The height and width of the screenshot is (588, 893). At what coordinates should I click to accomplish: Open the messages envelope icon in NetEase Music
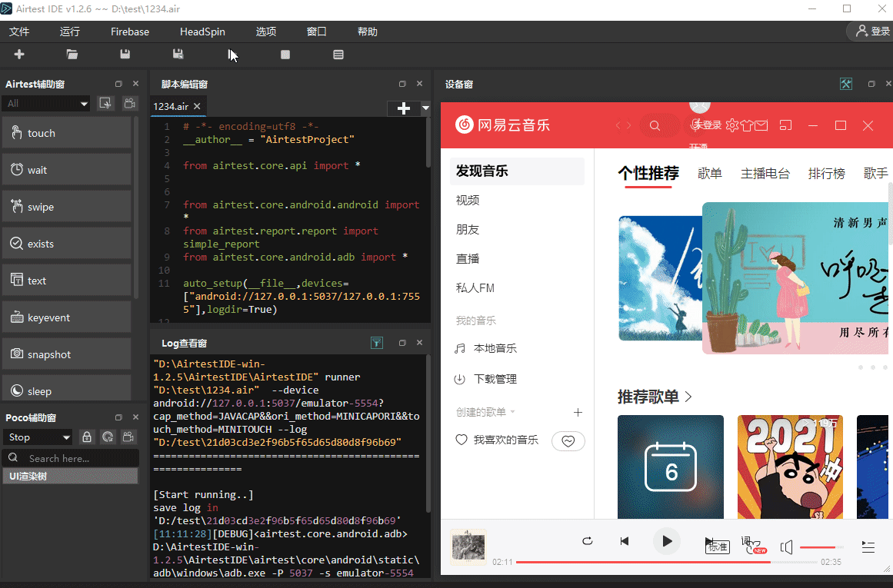(x=761, y=125)
